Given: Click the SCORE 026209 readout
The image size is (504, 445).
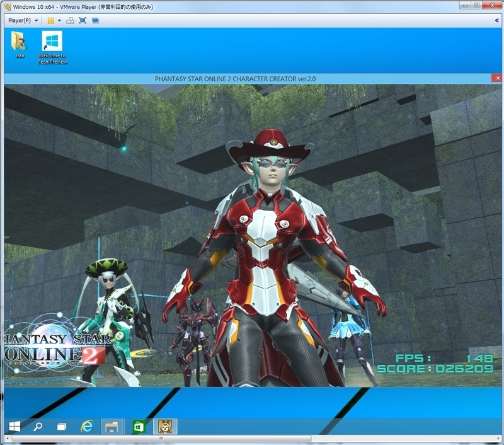Looking at the screenshot, I should point(435,369).
